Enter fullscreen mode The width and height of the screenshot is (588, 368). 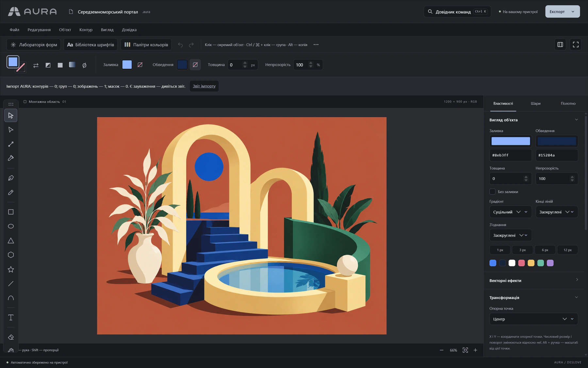[x=576, y=44]
